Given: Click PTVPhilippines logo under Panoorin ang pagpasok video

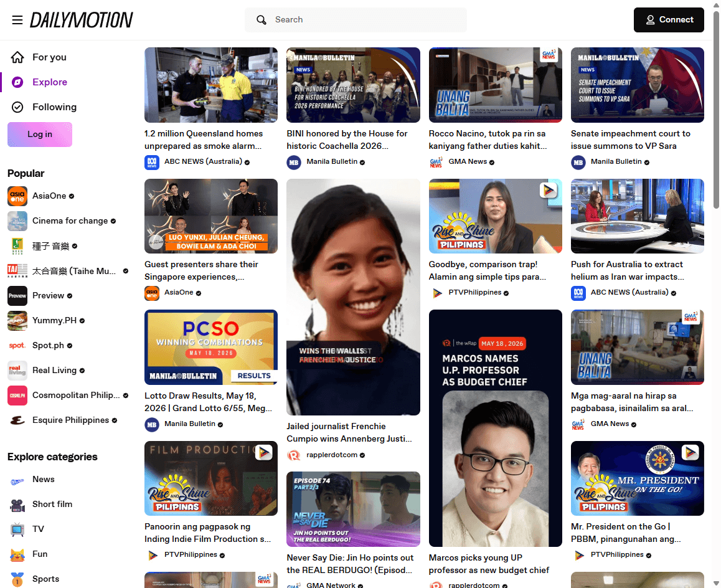Looking at the screenshot, I should (152, 556).
